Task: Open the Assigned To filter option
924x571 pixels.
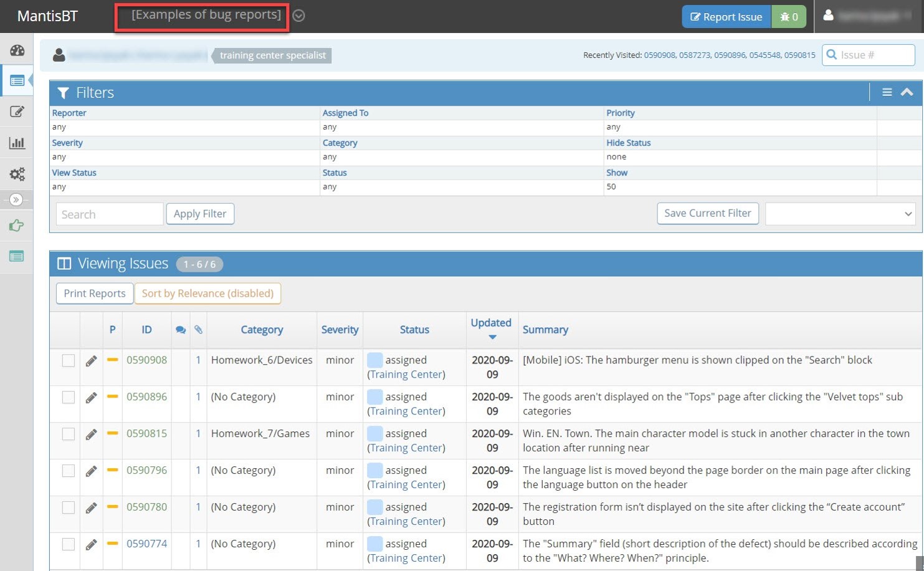Action: 345,113
